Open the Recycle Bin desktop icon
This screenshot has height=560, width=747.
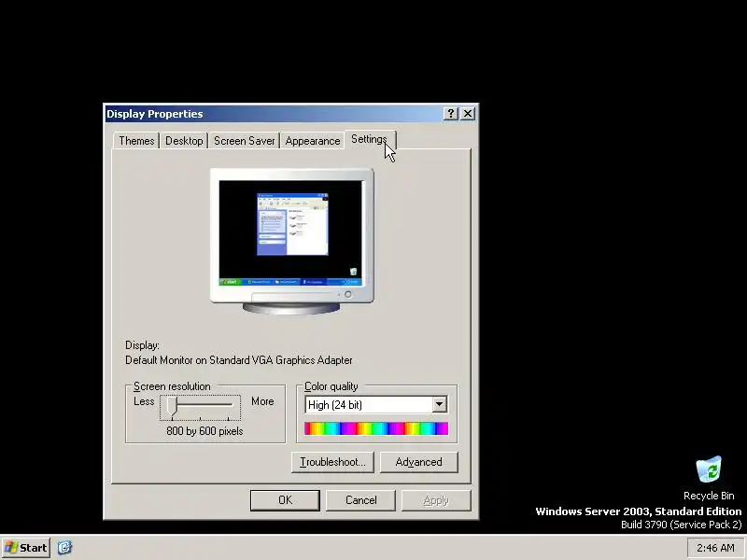click(709, 478)
